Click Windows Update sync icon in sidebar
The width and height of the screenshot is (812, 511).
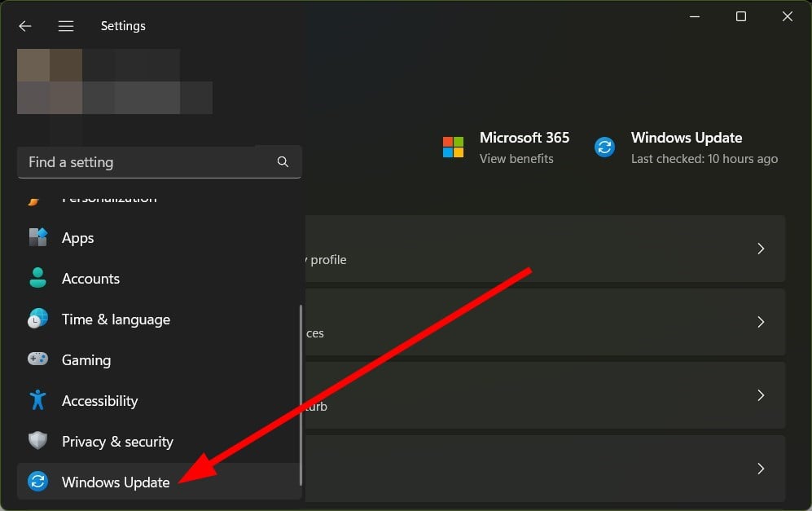point(37,482)
